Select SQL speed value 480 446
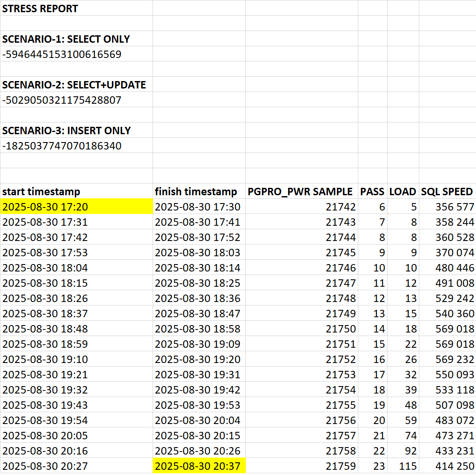The image size is (476, 475). coord(448,268)
